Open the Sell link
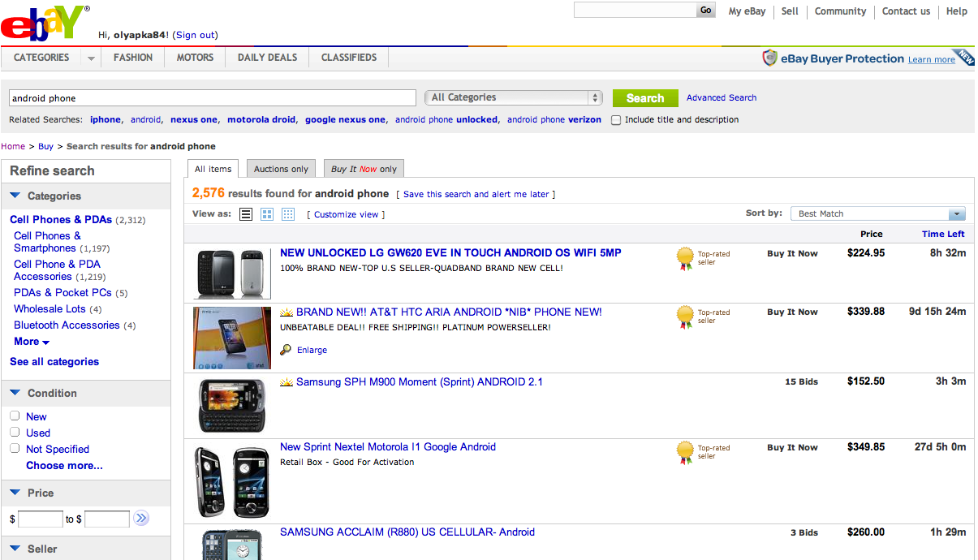 point(790,11)
